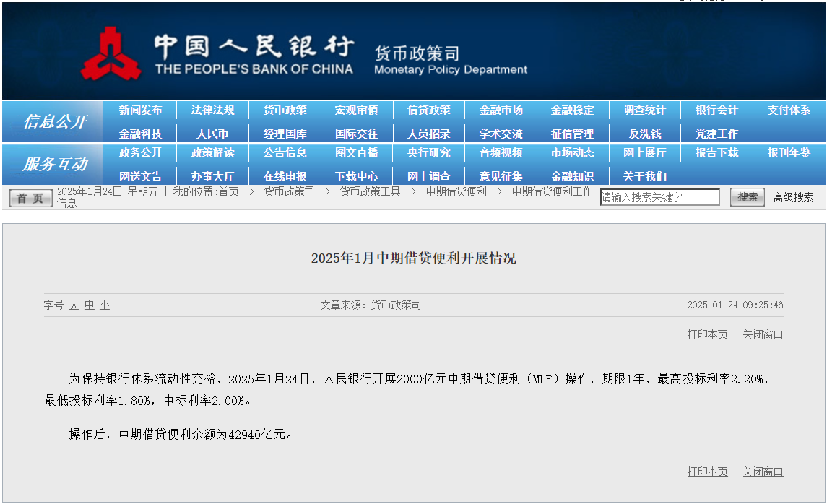Click breadcrumb link 中期借贷便利工作
Screen dimensions: 827x504
tap(553, 192)
